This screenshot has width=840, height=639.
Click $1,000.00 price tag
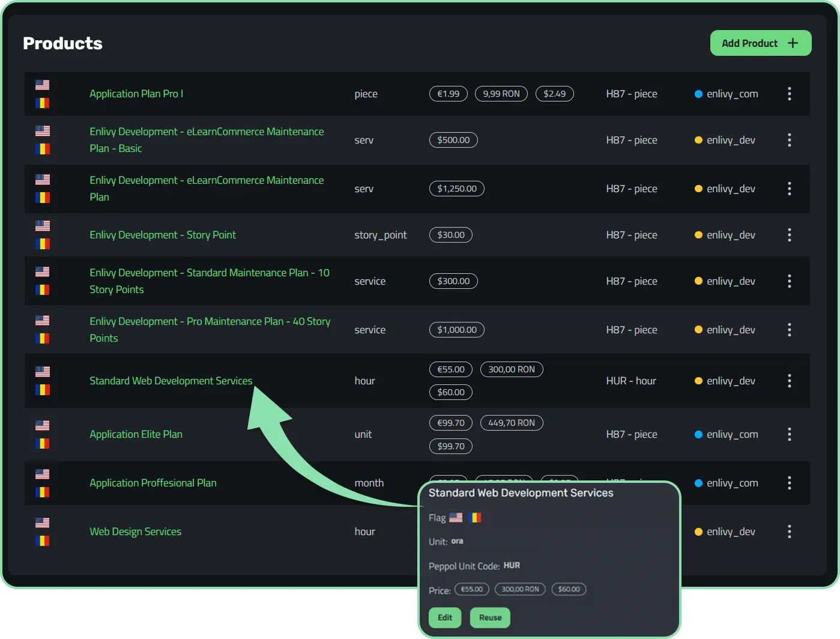pyautogui.click(x=457, y=330)
